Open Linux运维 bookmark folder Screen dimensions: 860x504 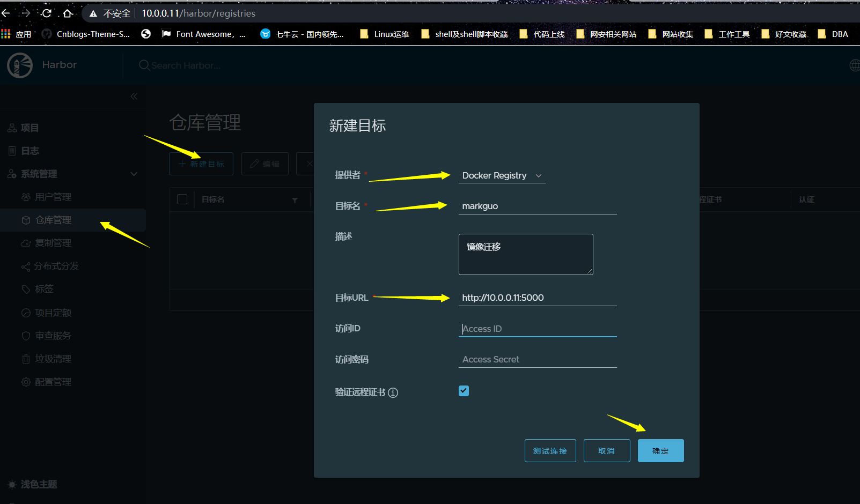(x=385, y=34)
